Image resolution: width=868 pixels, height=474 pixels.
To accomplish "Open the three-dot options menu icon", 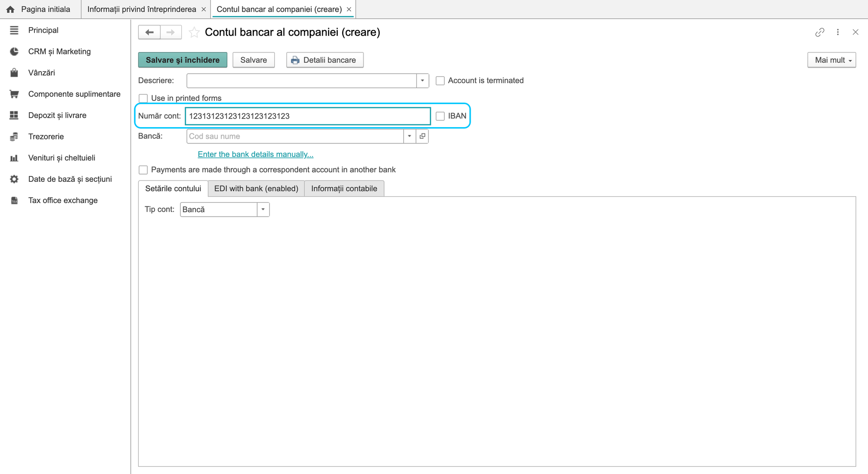I will 838,32.
